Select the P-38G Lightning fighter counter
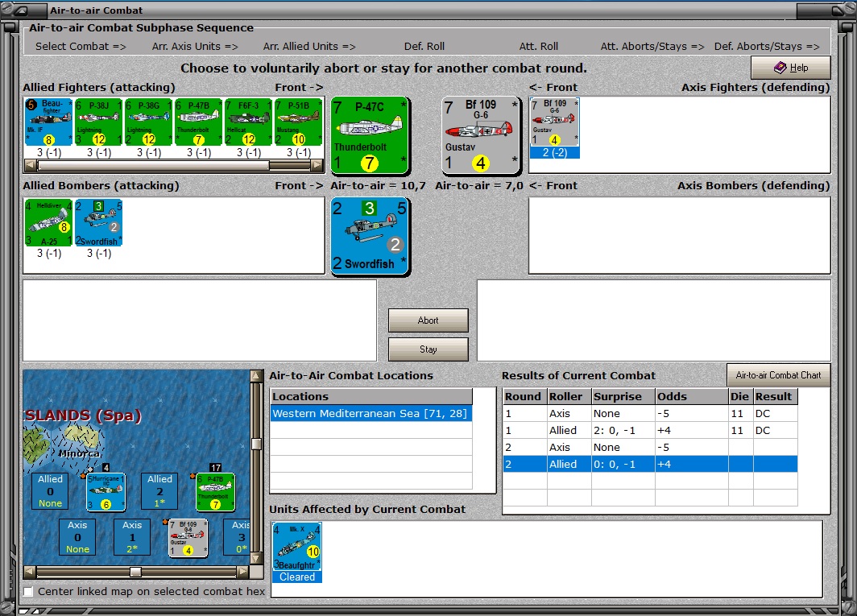The image size is (857, 616). point(148,122)
